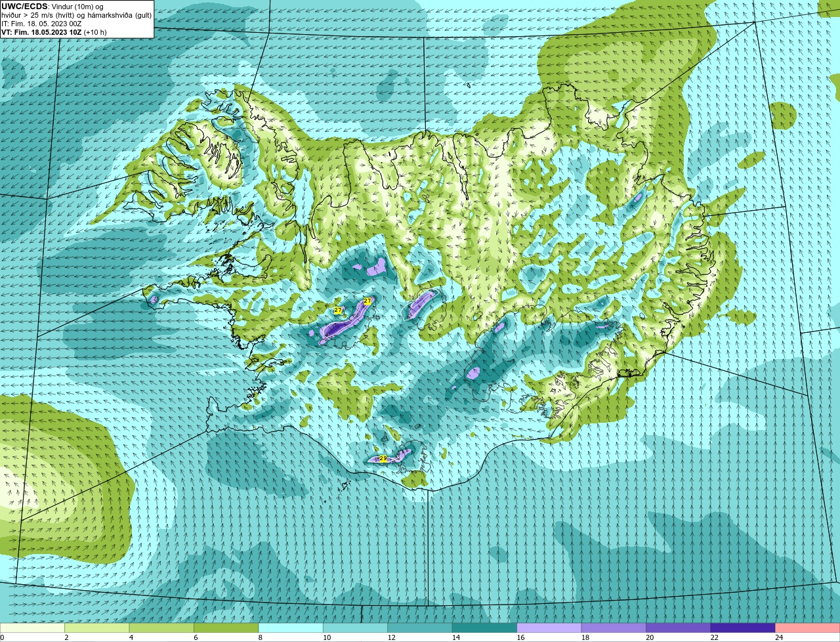The height and width of the screenshot is (642, 840).
Task: Click the 10–12 m/s light teal legend swatch
Action: (x=356, y=628)
